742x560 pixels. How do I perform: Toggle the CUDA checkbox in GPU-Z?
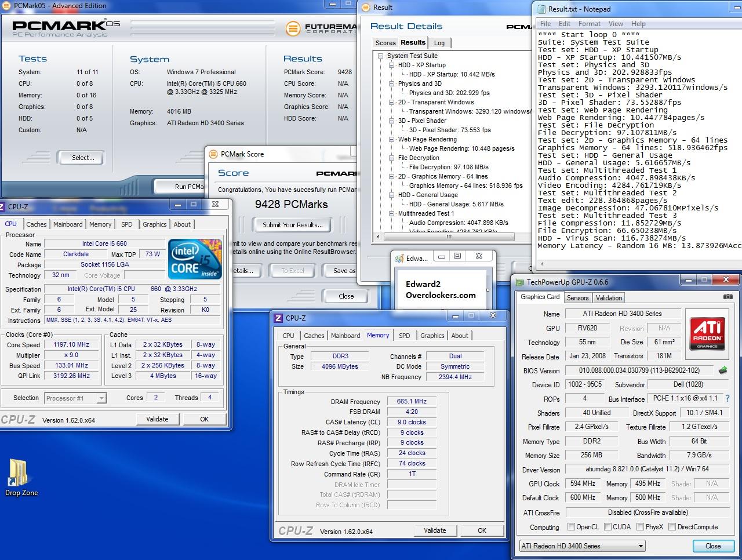pyautogui.click(x=608, y=527)
